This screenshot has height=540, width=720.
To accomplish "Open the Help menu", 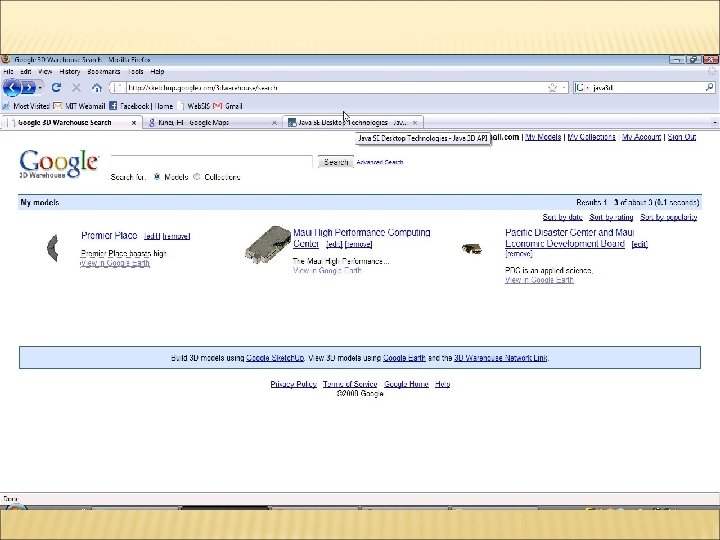I will click(x=157, y=72).
